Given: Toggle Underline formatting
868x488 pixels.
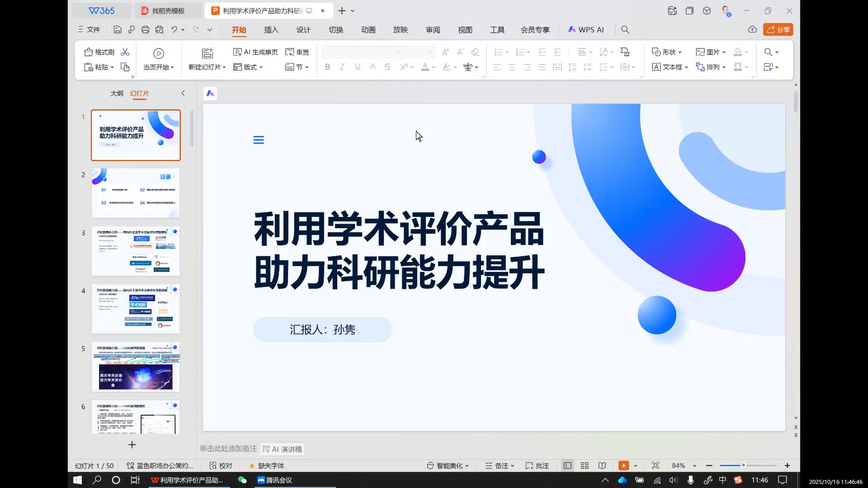Looking at the screenshot, I should pos(358,67).
